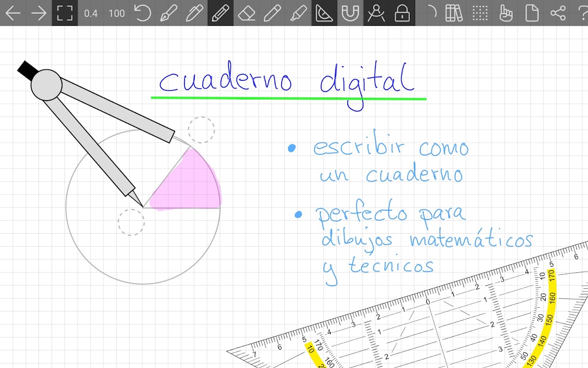This screenshot has width=588, height=368.
Task: Toggle fullscreen mode icon
Action: (65, 13)
